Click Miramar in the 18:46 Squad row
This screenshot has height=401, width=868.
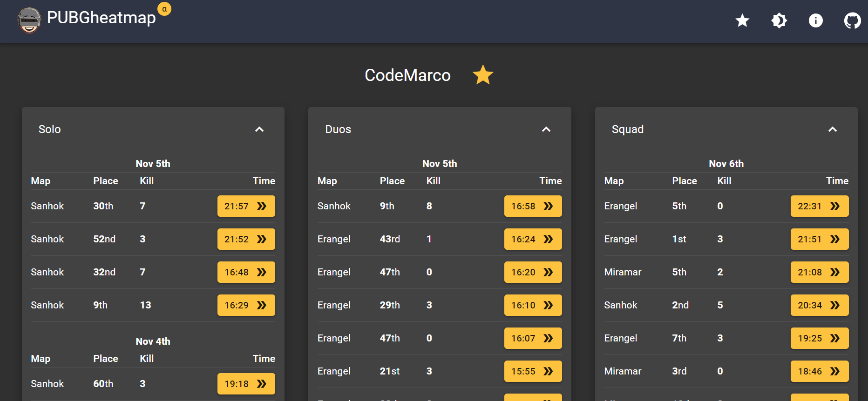623,371
